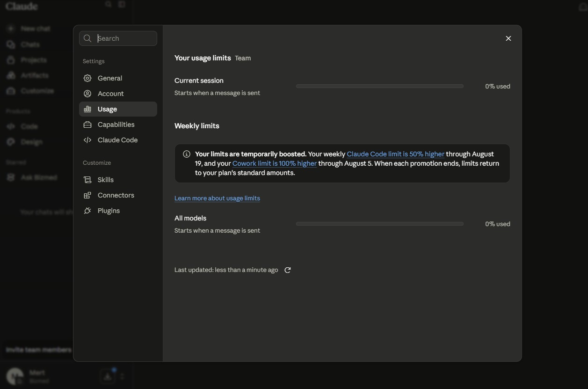
Task: Open Code product in background sidebar
Action: (x=30, y=126)
